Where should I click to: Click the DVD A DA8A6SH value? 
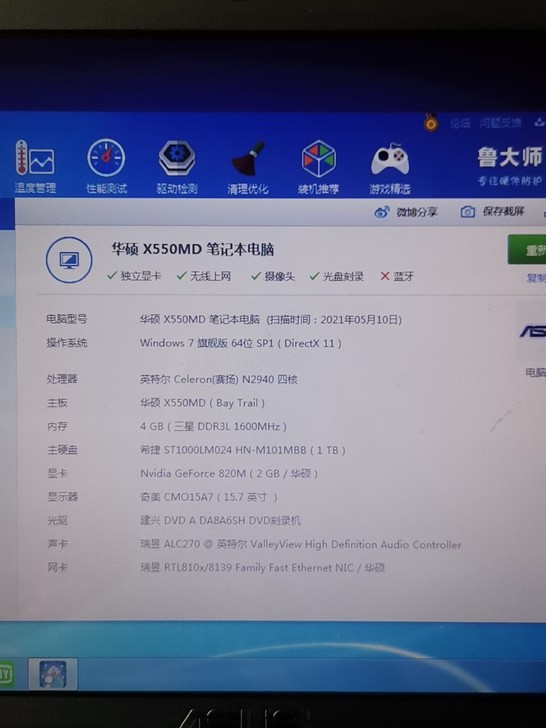click(x=221, y=520)
